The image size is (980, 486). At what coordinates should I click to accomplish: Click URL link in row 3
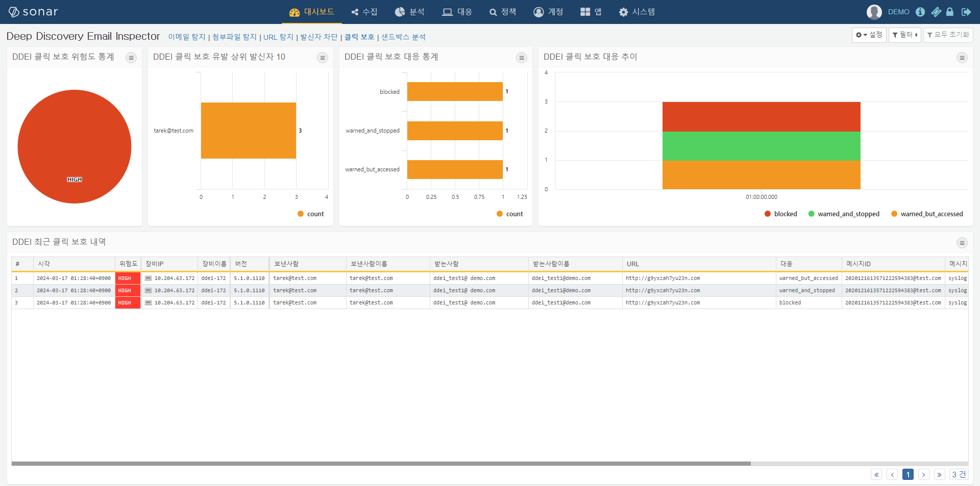tap(663, 303)
